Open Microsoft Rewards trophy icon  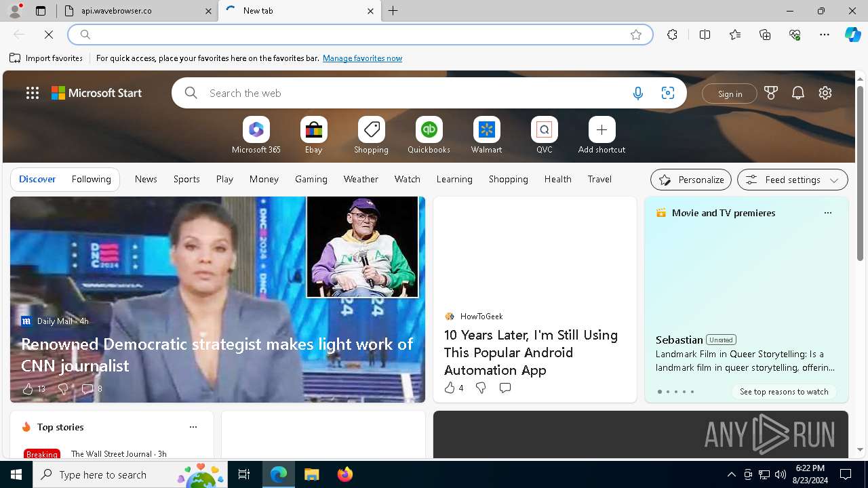click(x=771, y=94)
